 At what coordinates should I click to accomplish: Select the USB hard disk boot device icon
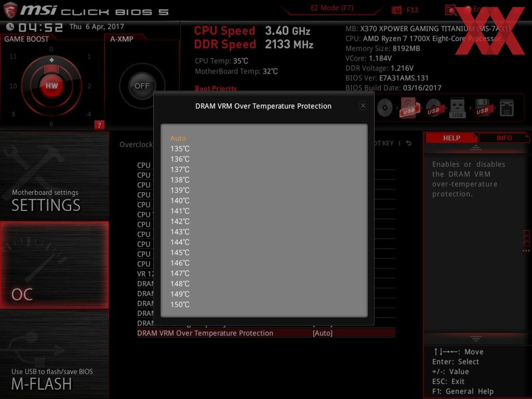coord(409,108)
